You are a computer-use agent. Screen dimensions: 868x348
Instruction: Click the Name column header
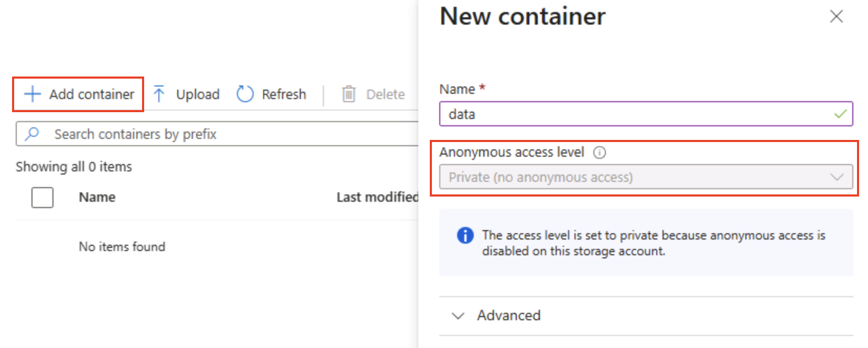(97, 197)
